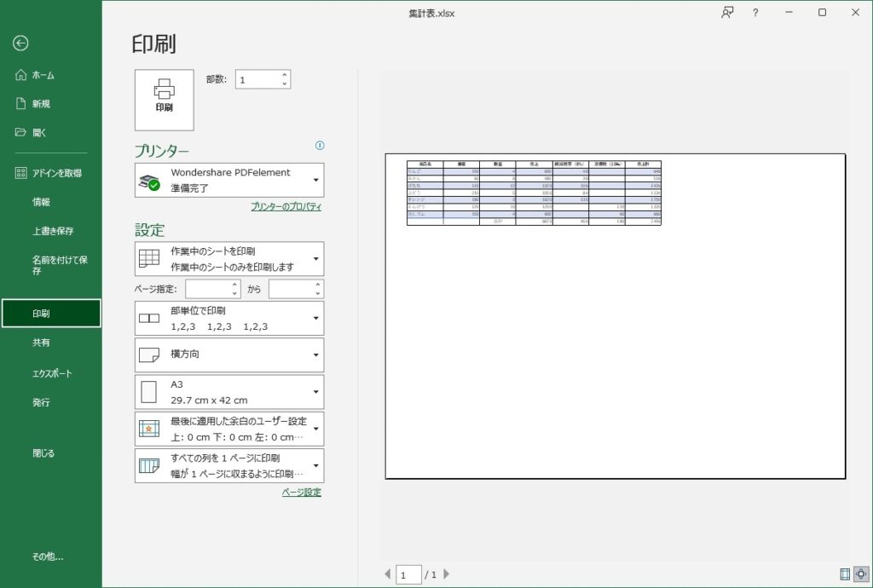
Task: Go to the previous page with the left arrow
Action: (x=388, y=574)
